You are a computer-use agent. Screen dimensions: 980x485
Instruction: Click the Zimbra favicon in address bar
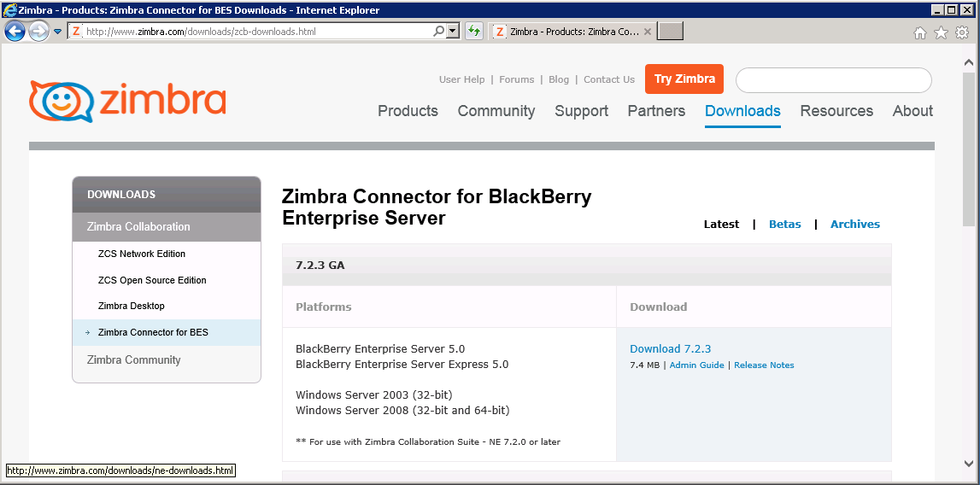[x=76, y=31]
